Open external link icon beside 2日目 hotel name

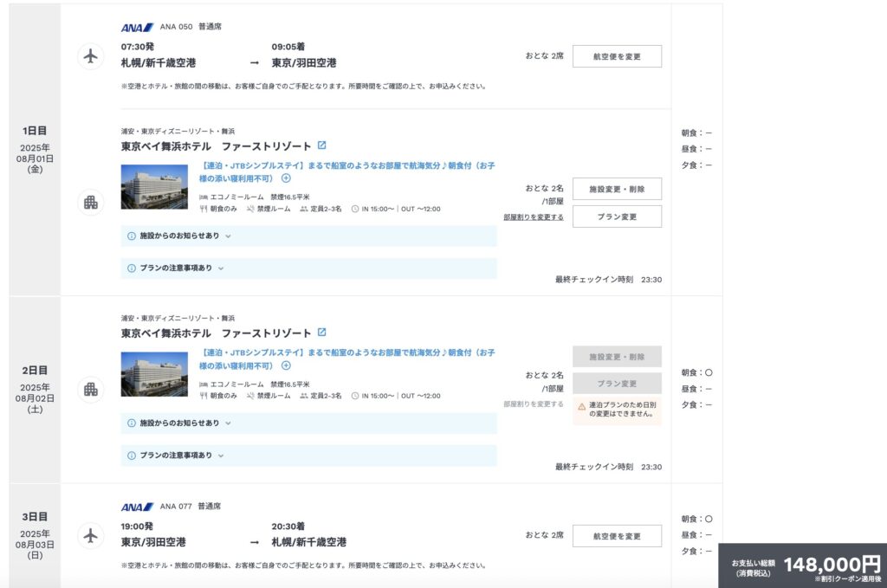coord(322,333)
